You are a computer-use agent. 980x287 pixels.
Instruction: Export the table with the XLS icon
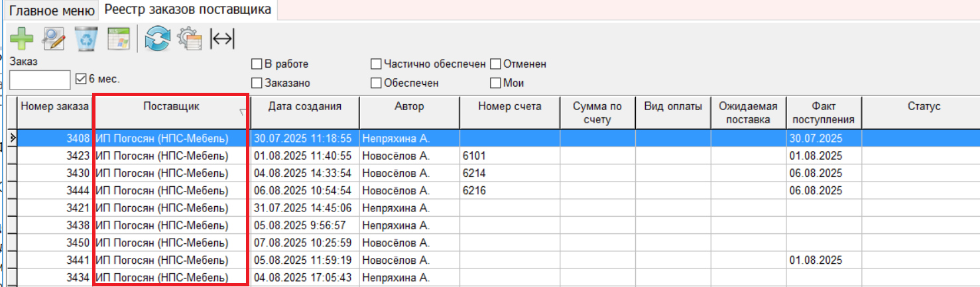click(x=119, y=38)
